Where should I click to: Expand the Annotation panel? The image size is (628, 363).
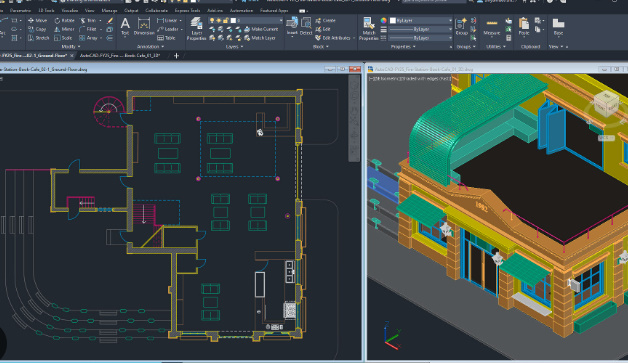point(151,46)
